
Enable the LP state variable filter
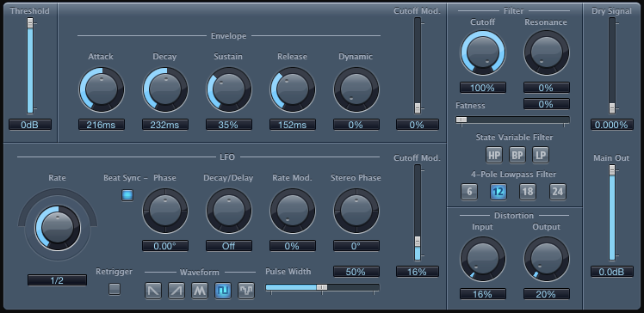tap(541, 155)
